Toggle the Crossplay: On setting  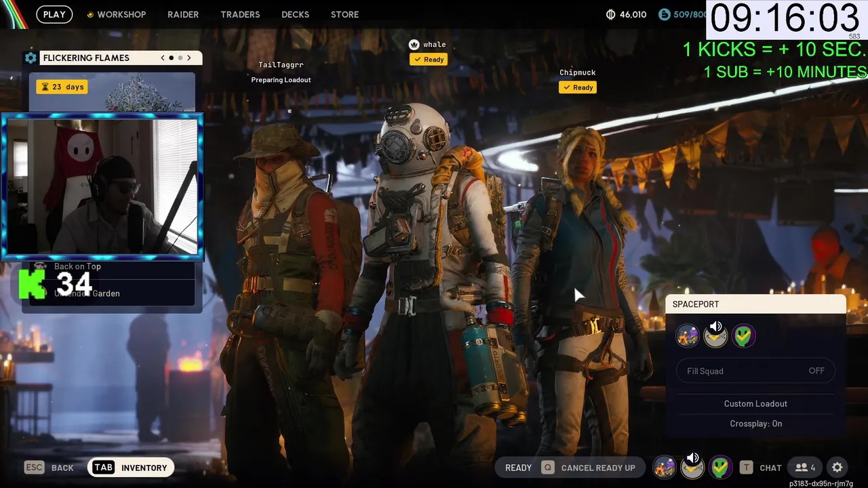(755, 424)
